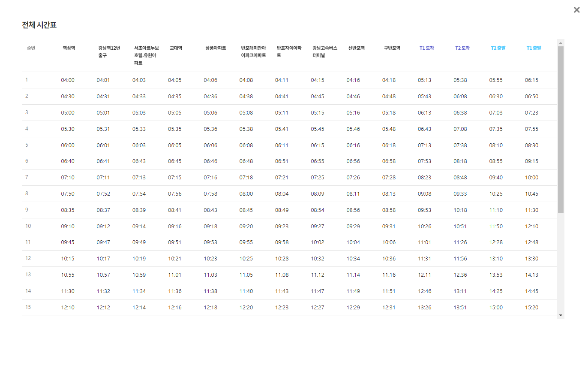Image resolution: width=588 pixels, height=378 pixels.
Task: Click the 05:00 time in row 3
Action: [x=68, y=113]
